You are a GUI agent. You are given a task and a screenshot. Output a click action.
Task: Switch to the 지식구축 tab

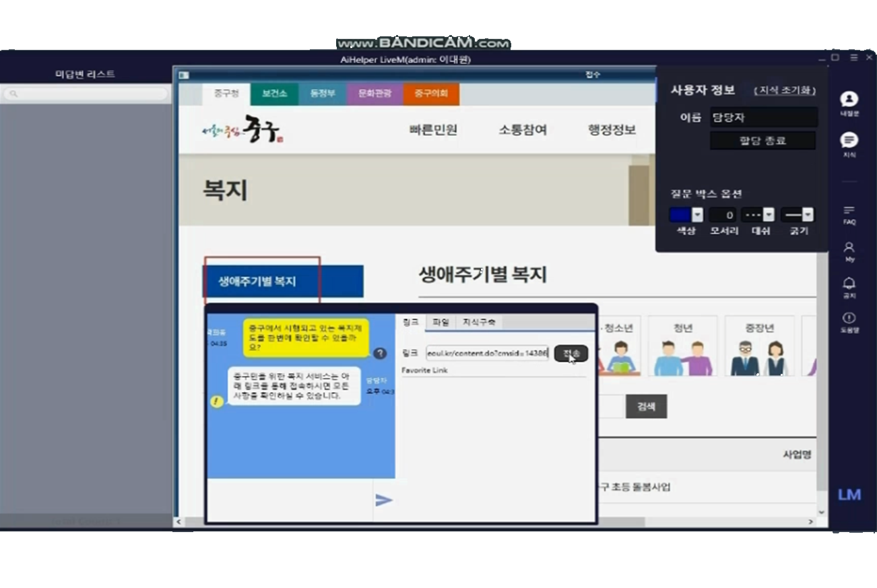click(478, 323)
